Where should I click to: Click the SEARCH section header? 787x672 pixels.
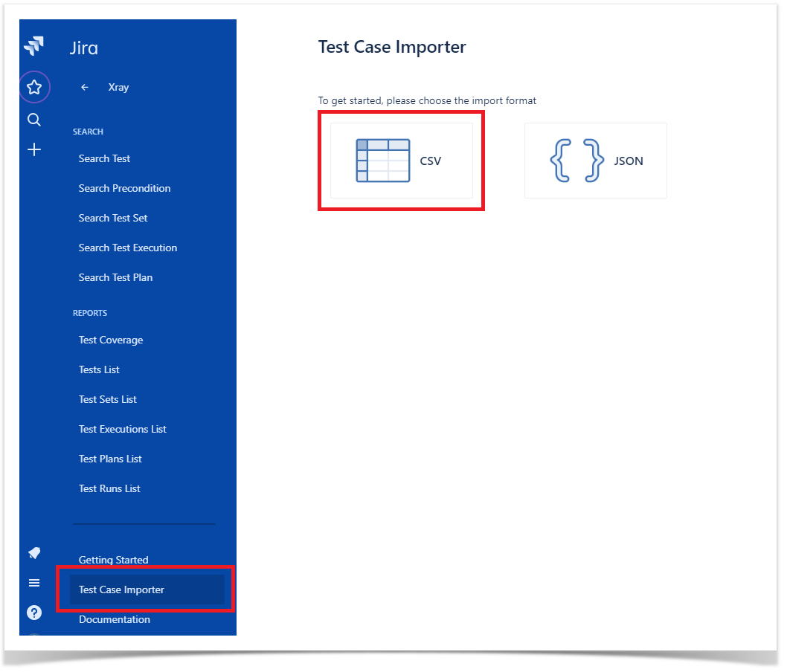pos(88,132)
